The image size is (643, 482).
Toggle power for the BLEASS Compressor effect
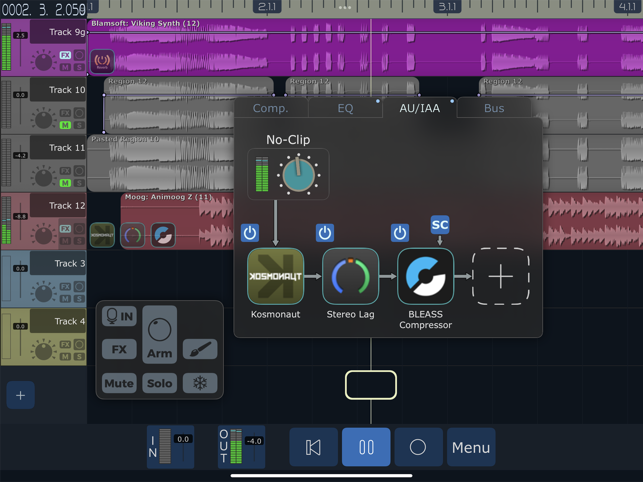(400, 233)
